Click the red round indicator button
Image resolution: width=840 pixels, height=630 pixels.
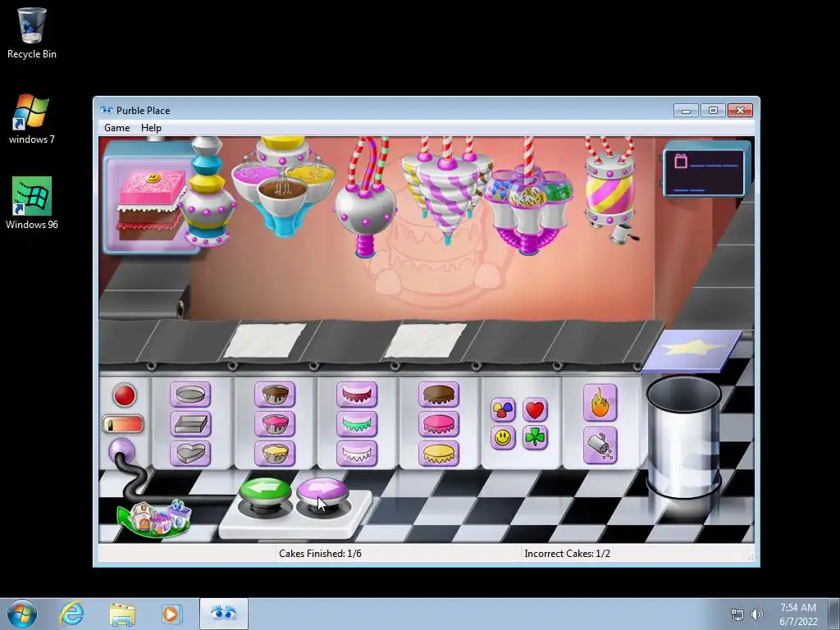point(125,395)
